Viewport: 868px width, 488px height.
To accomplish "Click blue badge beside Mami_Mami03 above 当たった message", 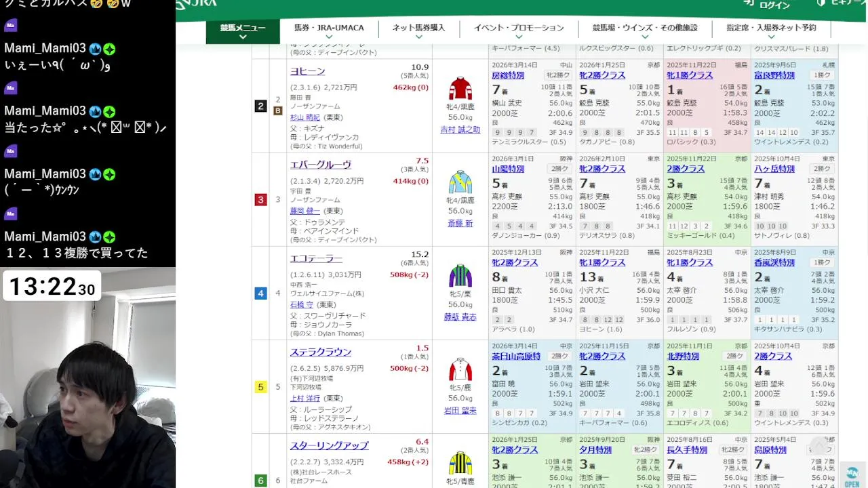I will click(95, 111).
